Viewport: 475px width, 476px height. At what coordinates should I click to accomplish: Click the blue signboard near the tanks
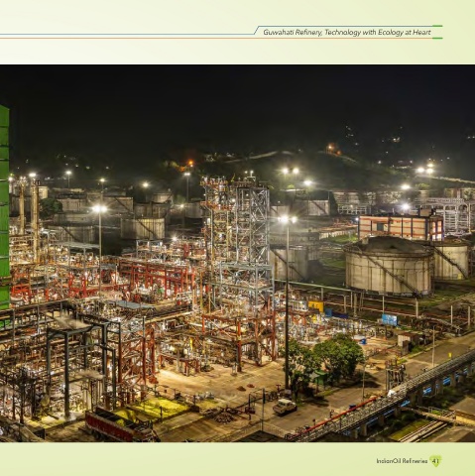(389, 319)
